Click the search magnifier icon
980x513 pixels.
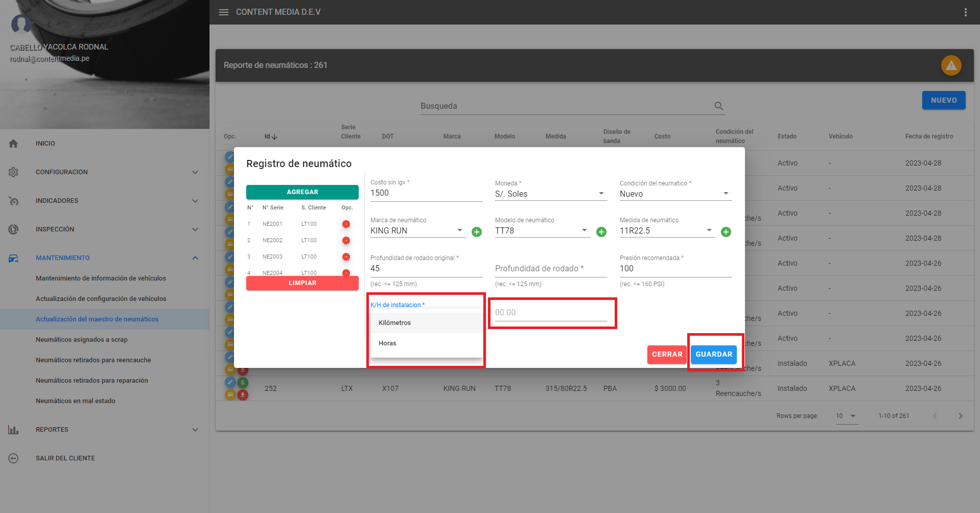pyautogui.click(x=718, y=106)
